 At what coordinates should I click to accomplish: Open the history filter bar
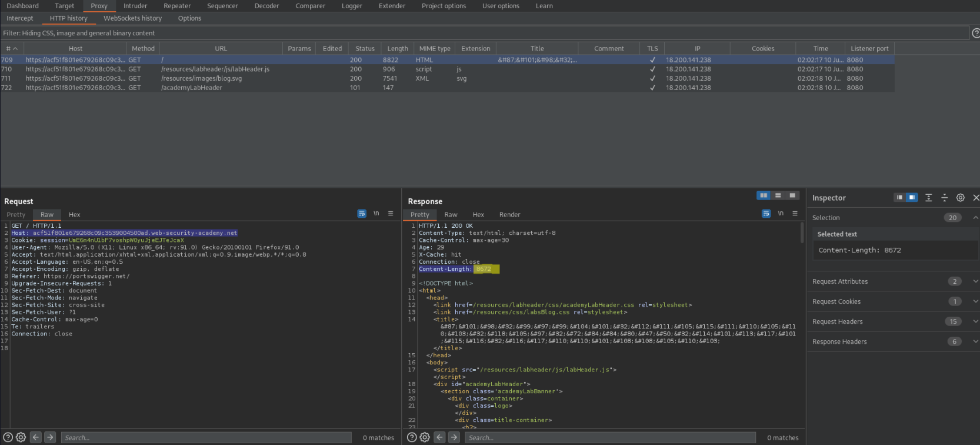pos(484,33)
